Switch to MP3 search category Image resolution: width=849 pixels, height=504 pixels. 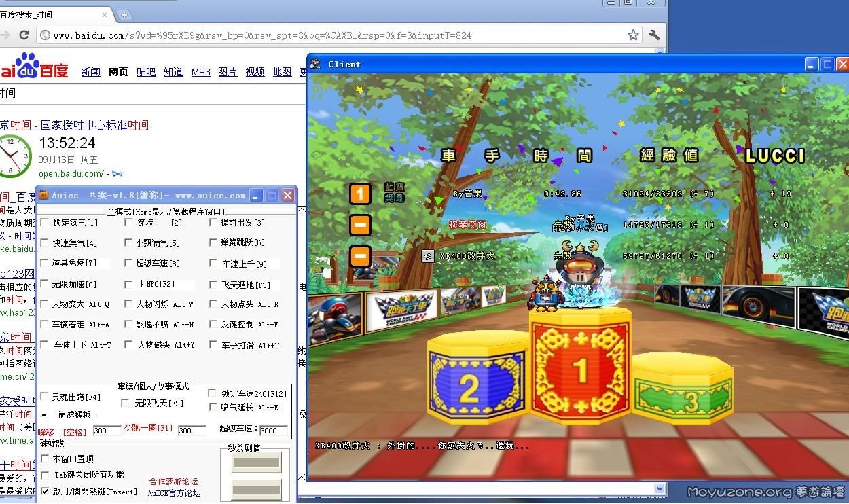point(201,72)
